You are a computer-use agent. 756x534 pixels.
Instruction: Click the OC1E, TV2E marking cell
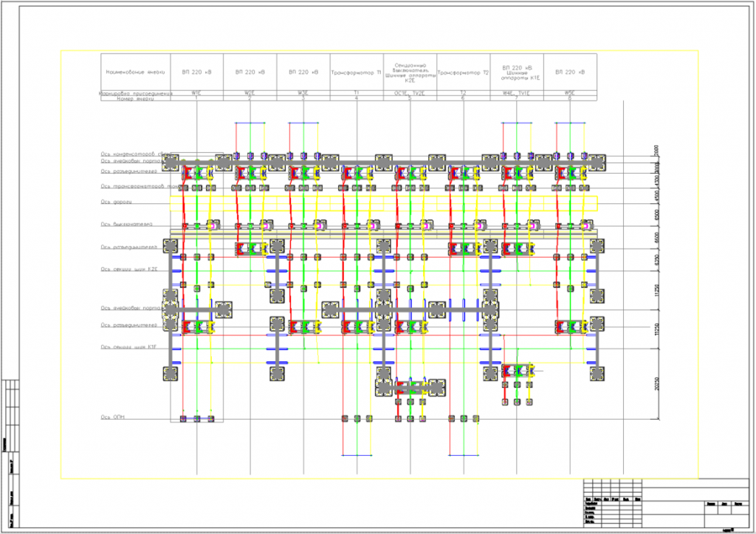410,93
